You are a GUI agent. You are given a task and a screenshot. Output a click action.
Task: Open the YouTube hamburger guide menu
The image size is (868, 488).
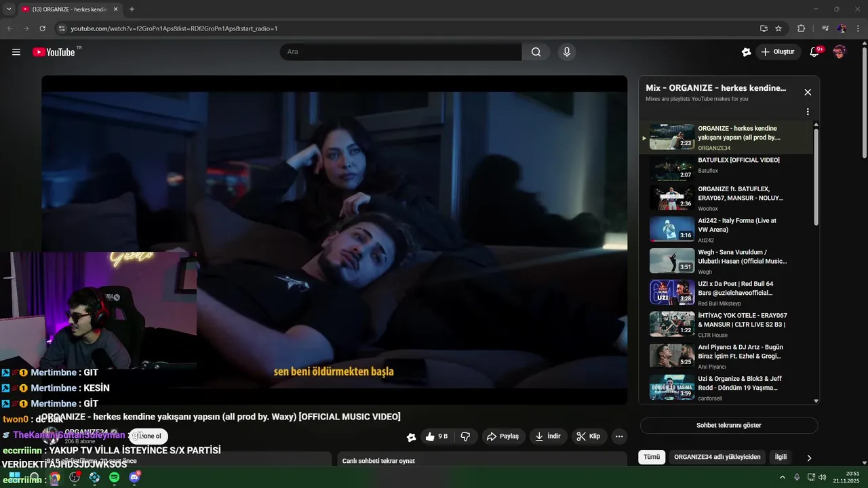point(16,52)
